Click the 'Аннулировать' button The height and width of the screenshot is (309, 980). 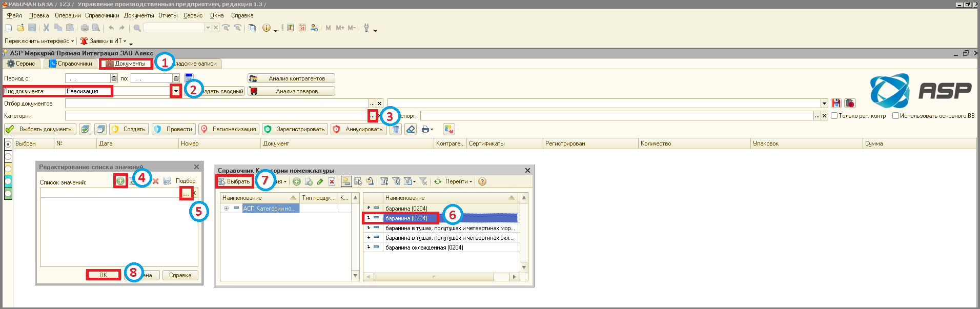(358, 129)
